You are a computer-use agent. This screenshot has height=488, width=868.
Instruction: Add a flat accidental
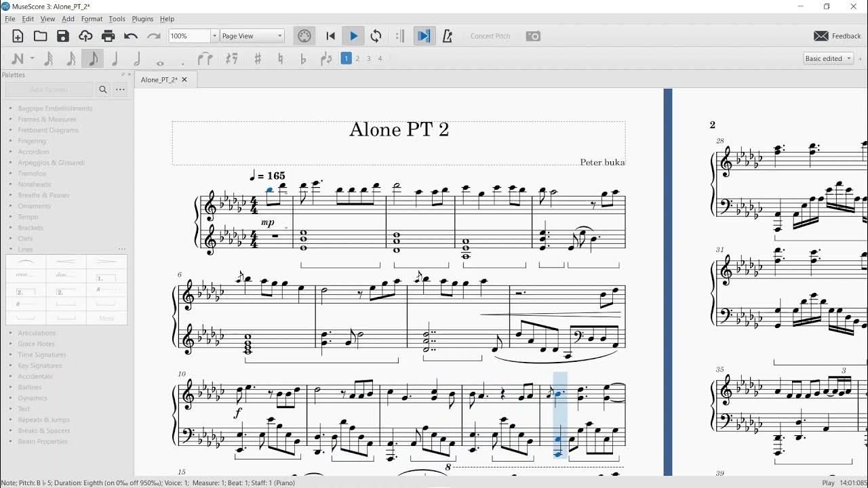[x=303, y=59]
